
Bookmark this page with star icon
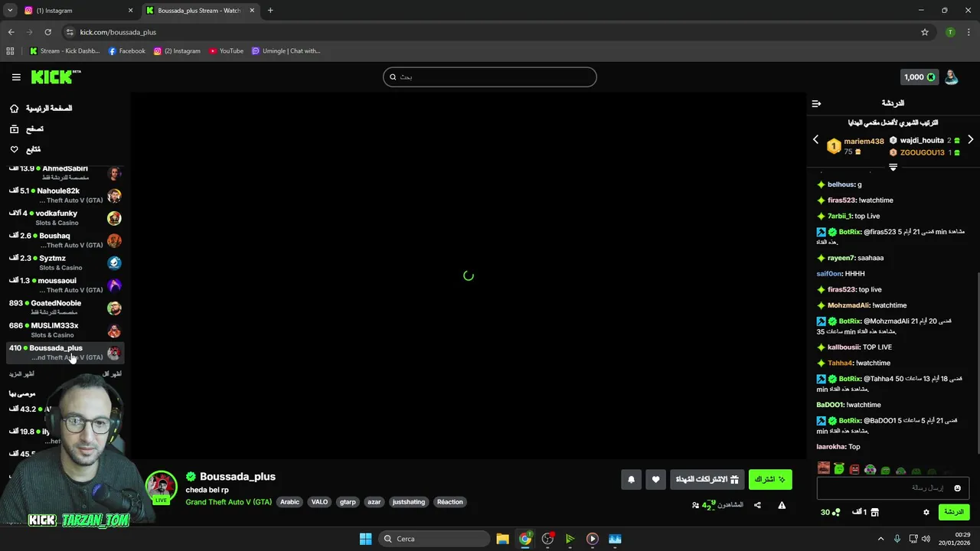(x=925, y=32)
